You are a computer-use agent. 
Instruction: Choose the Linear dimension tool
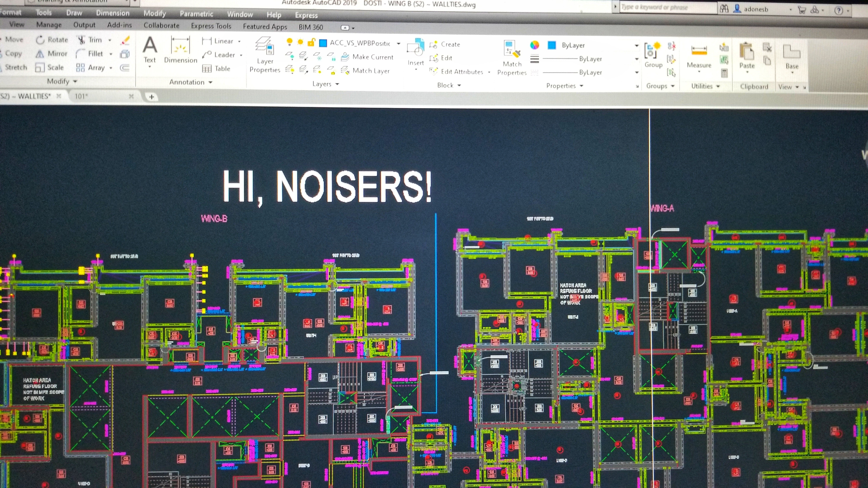(218, 41)
